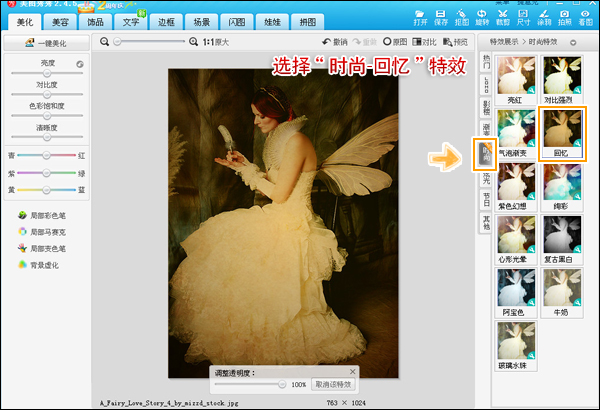
Task: Open the 边框 (Border) tab
Action: click(166, 21)
